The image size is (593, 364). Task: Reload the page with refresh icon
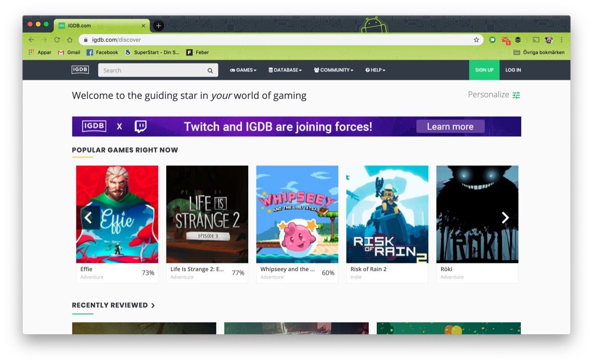(57, 40)
